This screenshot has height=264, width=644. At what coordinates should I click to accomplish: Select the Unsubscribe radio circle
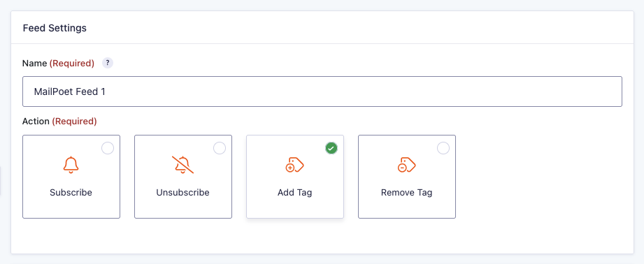[x=220, y=148]
